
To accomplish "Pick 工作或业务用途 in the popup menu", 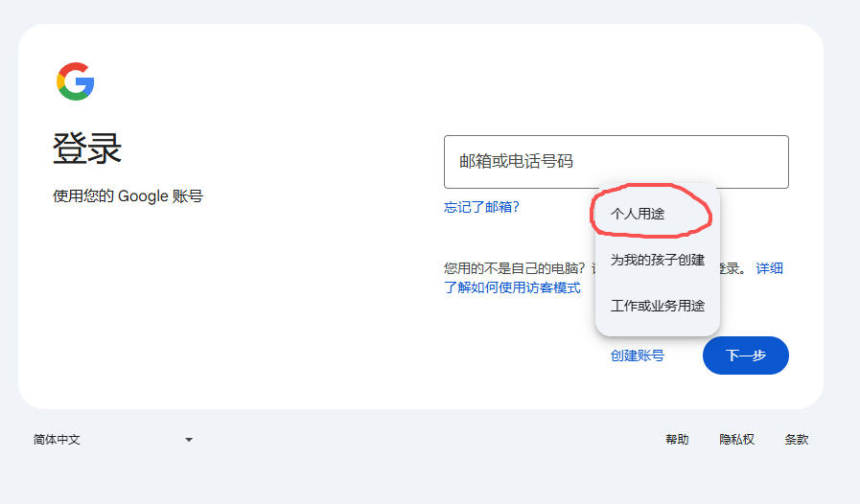I will point(657,306).
